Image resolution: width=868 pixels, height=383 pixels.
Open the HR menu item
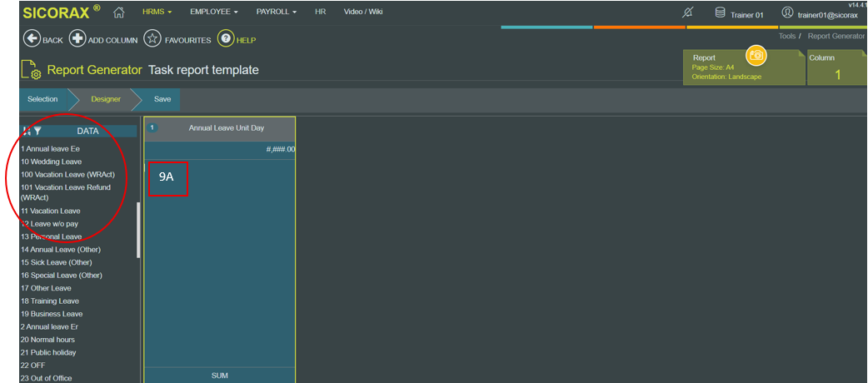pos(320,12)
